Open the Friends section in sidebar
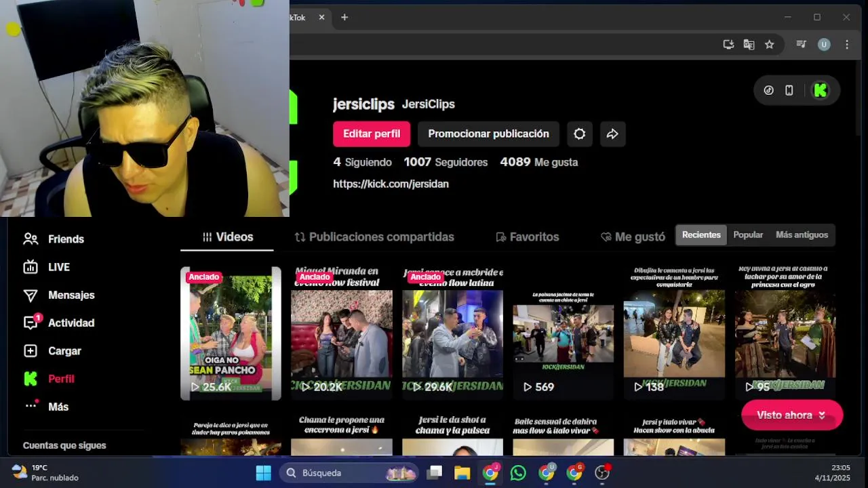Image resolution: width=868 pixels, height=488 pixels. (54, 239)
